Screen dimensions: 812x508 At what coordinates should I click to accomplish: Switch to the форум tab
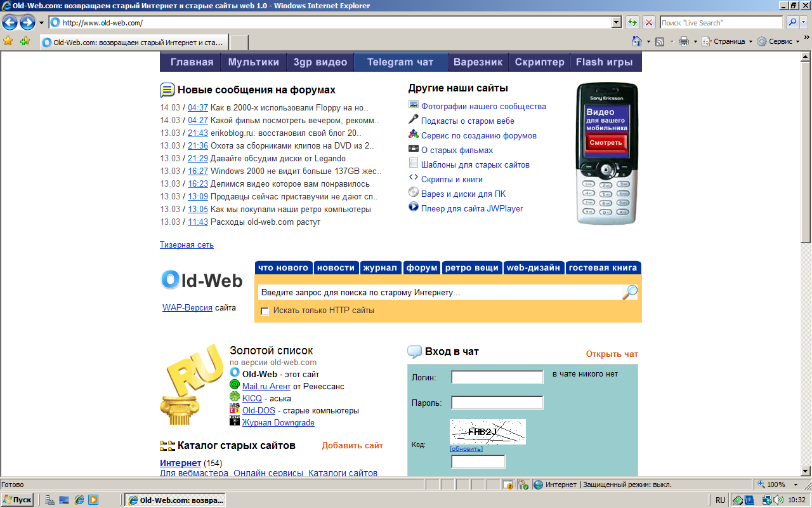click(x=422, y=268)
